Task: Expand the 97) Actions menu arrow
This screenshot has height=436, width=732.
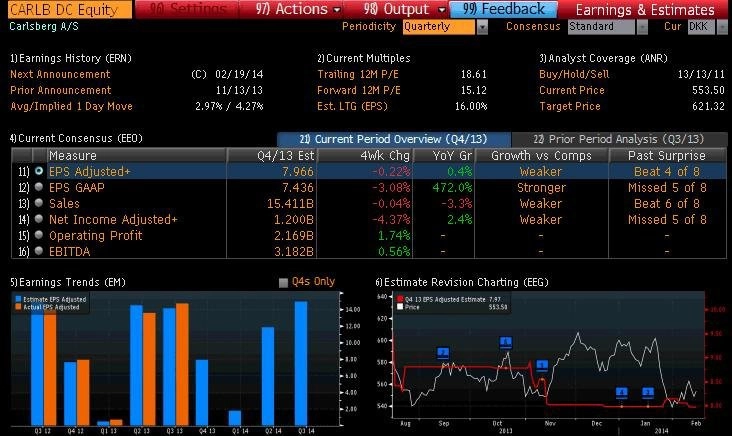Action: [x=337, y=10]
